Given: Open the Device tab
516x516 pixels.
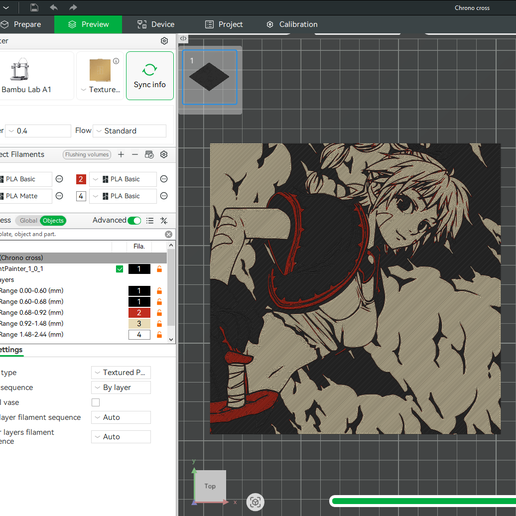Looking at the screenshot, I should pos(156,24).
